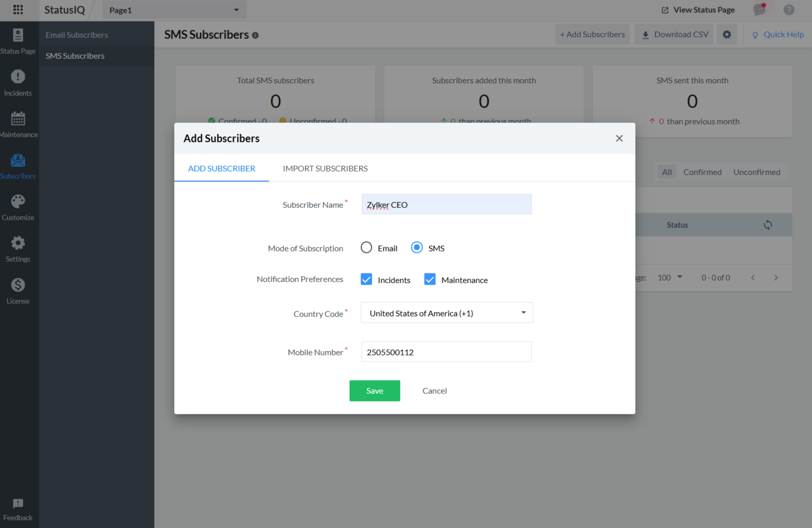The width and height of the screenshot is (812, 528).
Task: Open Email Subscribers menu item
Action: tap(77, 35)
